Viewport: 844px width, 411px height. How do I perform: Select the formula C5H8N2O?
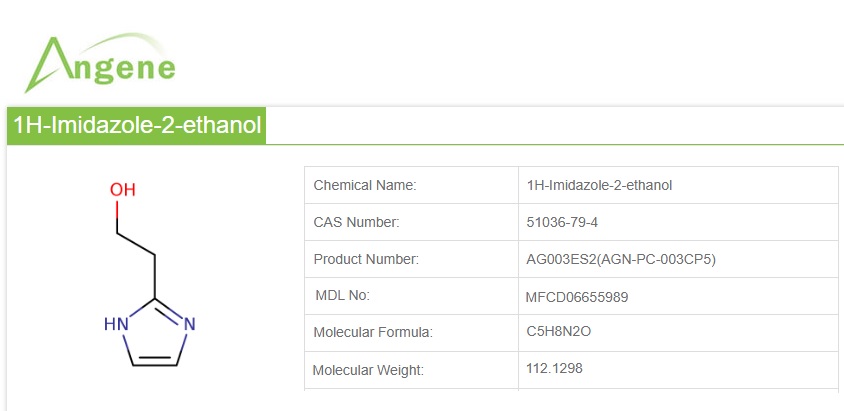coord(559,332)
